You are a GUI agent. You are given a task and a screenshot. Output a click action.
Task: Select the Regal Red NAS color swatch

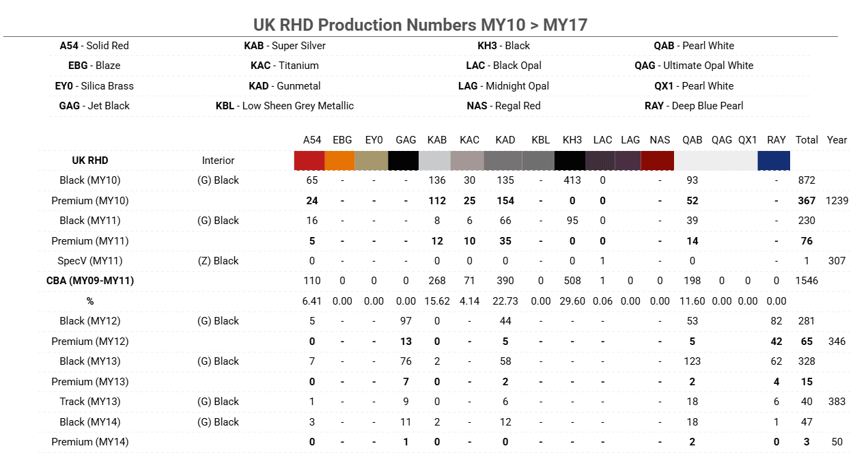[x=658, y=161]
